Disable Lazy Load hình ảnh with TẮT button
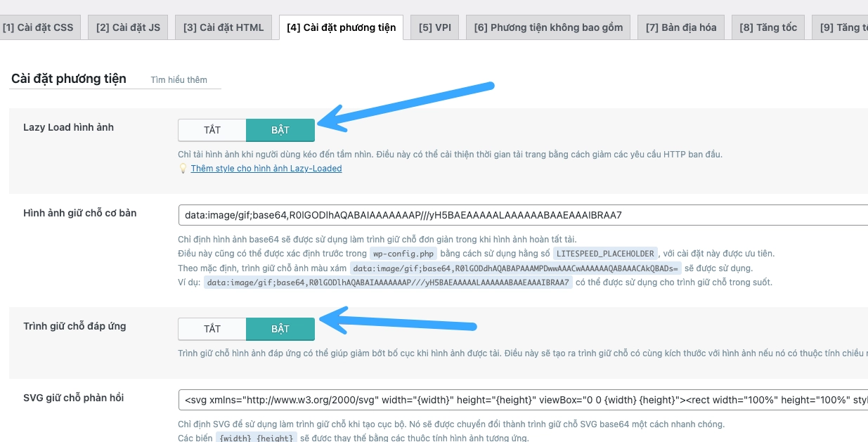This screenshot has height=442, width=868. click(212, 130)
